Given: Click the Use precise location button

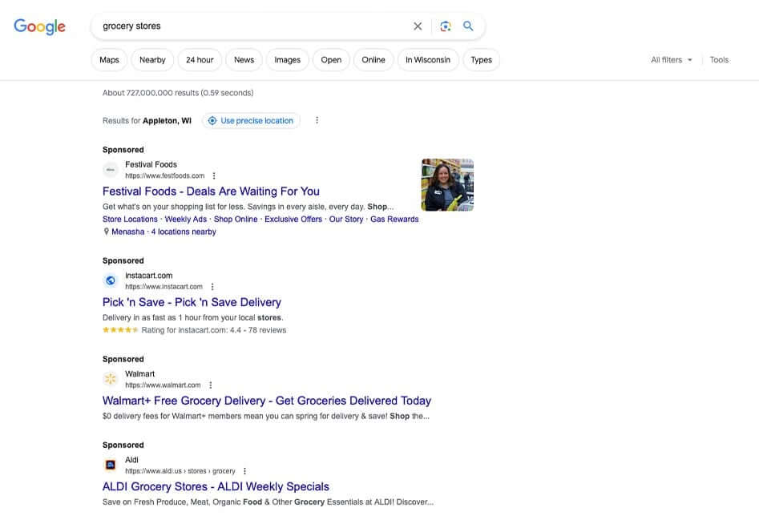Looking at the screenshot, I should point(251,121).
